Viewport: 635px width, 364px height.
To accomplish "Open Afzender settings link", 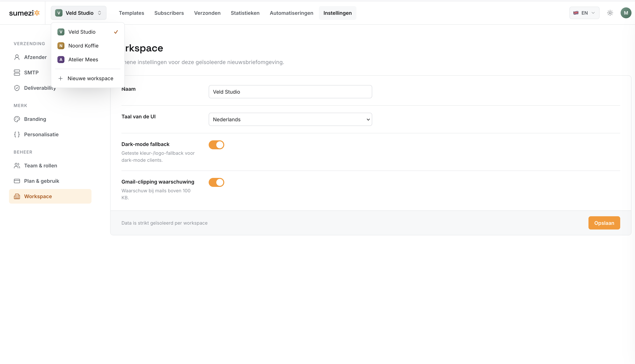I will coord(30,57).
